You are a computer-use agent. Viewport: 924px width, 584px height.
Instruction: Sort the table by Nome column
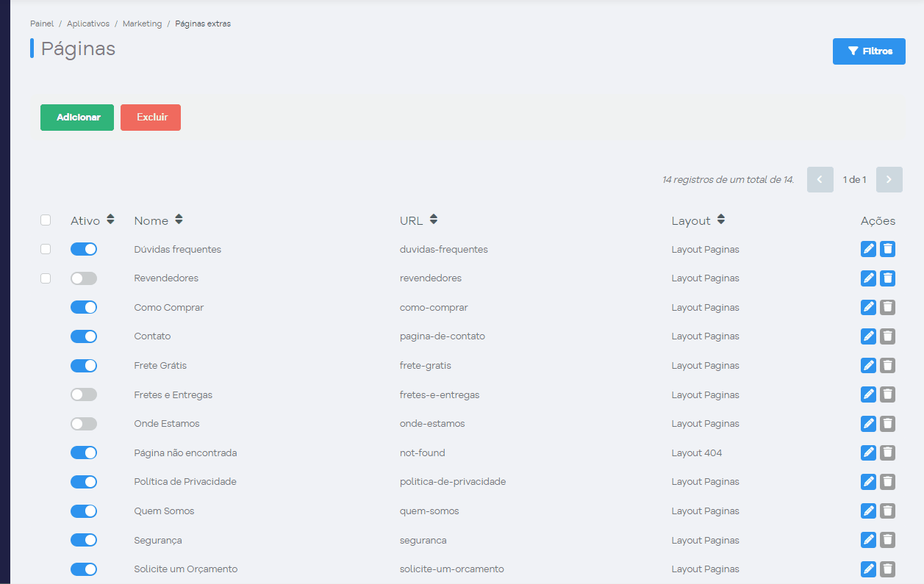click(179, 220)
